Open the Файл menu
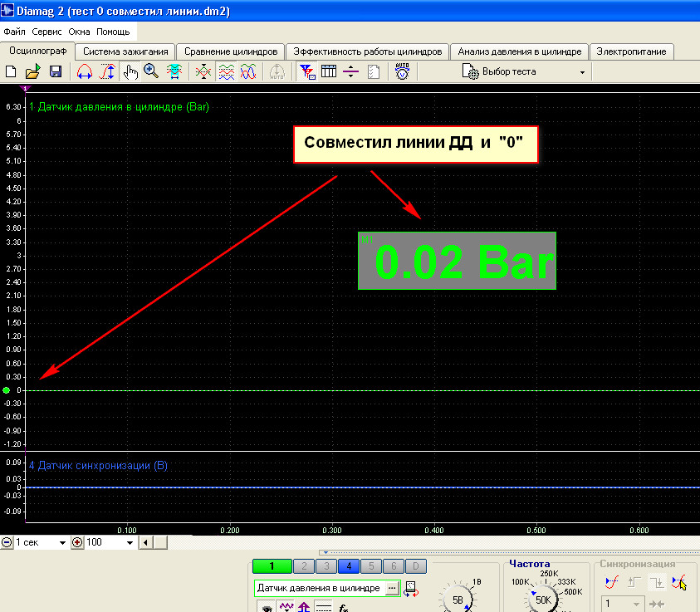 point(14,32)
